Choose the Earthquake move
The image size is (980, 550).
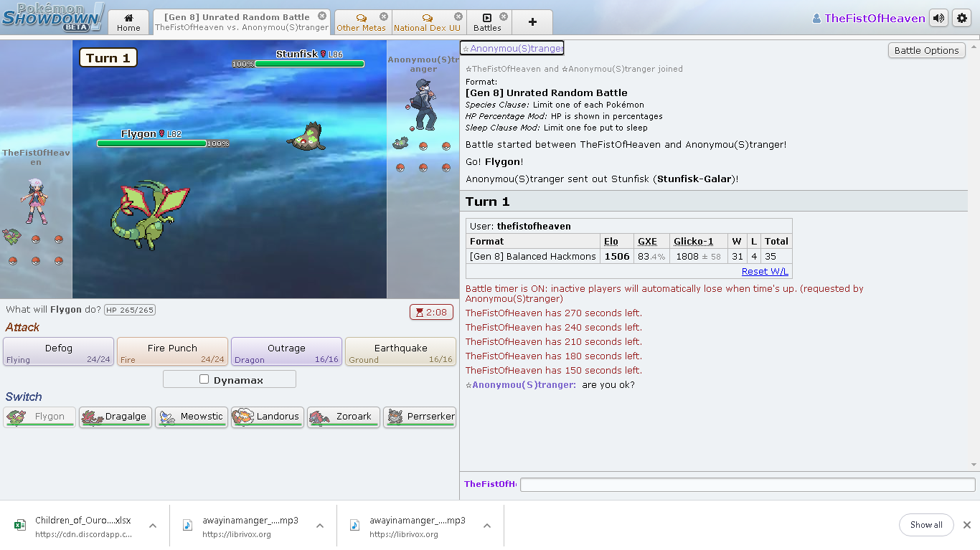pos(400,351)
